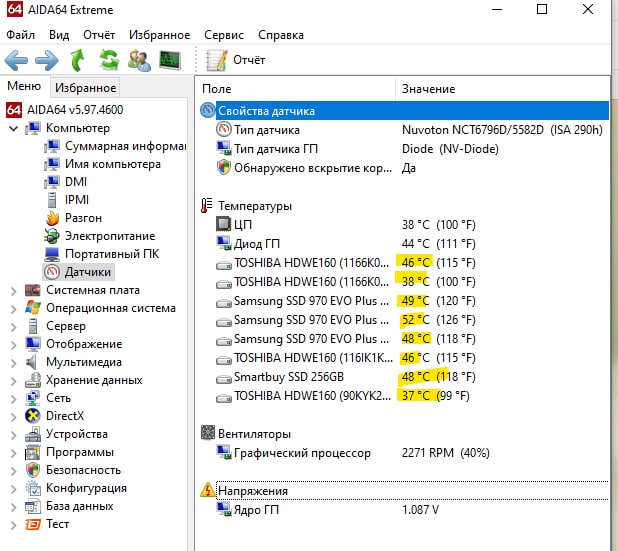Image resolution: width=618 pixels, height=551 pixels.
Task: Select the Свойства датчика header row
Action: coord(404,111)
